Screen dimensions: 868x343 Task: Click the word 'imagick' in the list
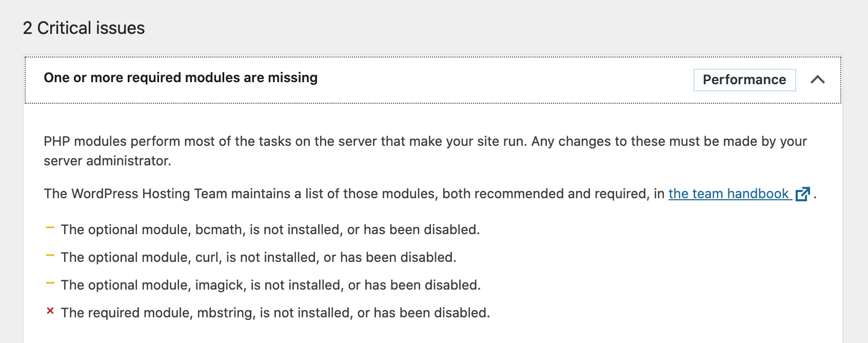click(219, 285)
